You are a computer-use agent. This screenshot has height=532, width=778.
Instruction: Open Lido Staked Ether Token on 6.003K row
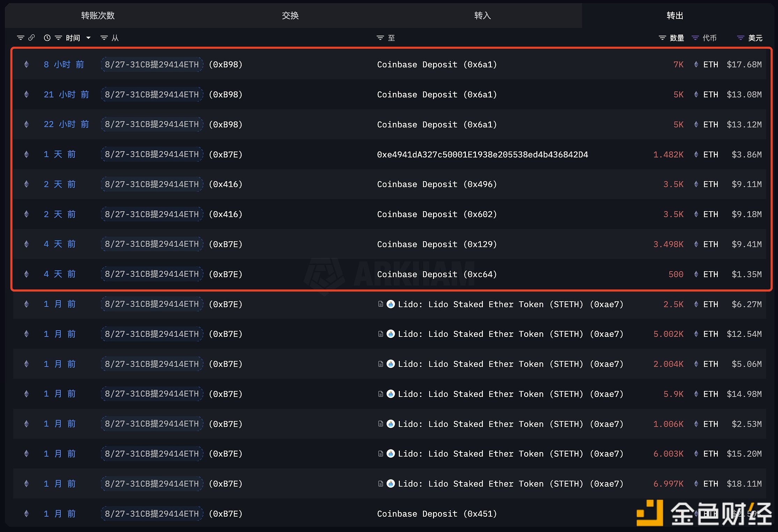(511, 454)
